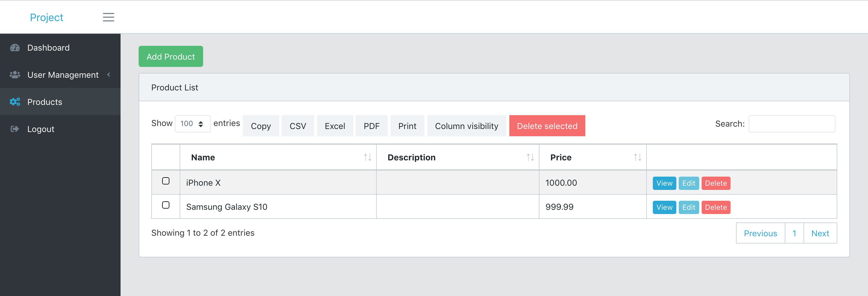Check the Samsung Galaxy S10 row checkbox

click(x=165, y=205)
